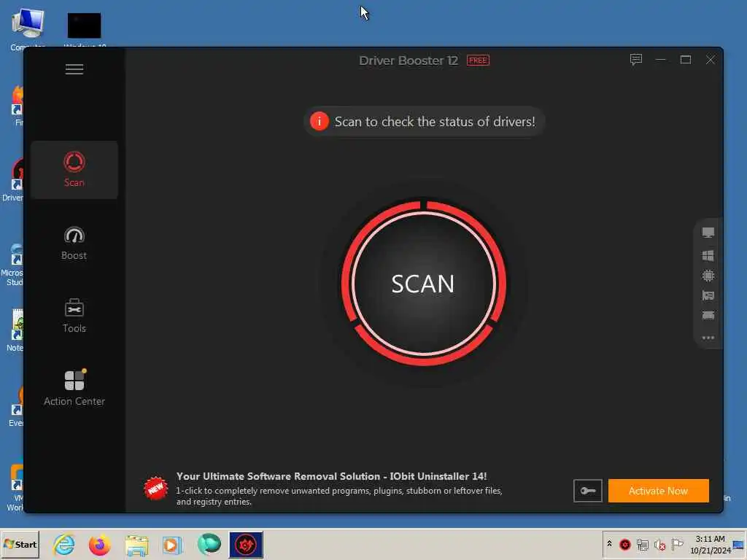Screen dimensions: 747x560
Task: Click the graphics card icon on right panel
Action: point(708,296)
